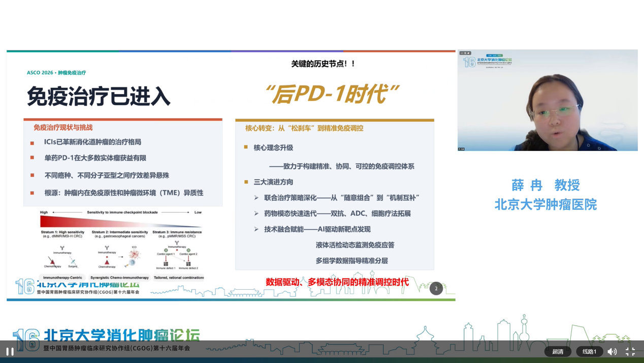Click the 16th forum logo at bottom left
Image resolution: width=644 pixels, height=363 pixels.
point(106,340)
